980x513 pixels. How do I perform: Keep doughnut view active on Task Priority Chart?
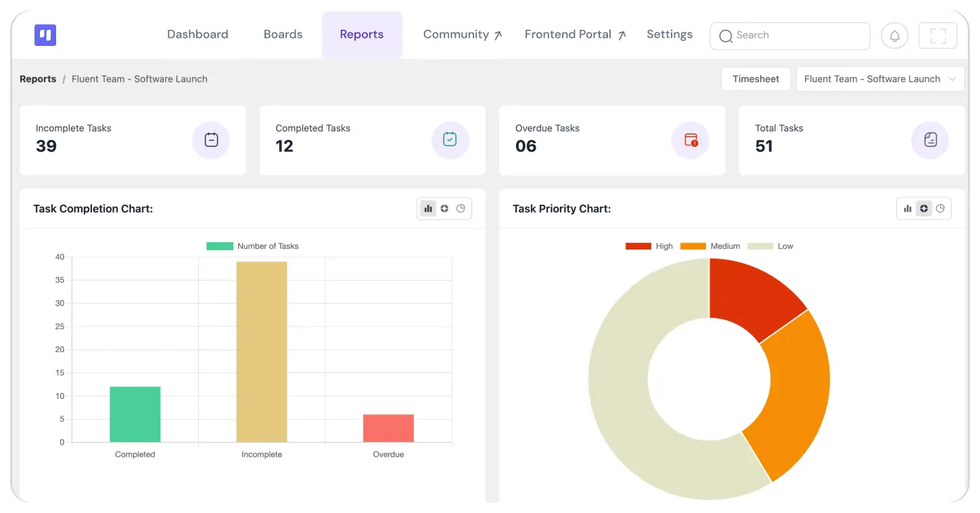[924, 208]
